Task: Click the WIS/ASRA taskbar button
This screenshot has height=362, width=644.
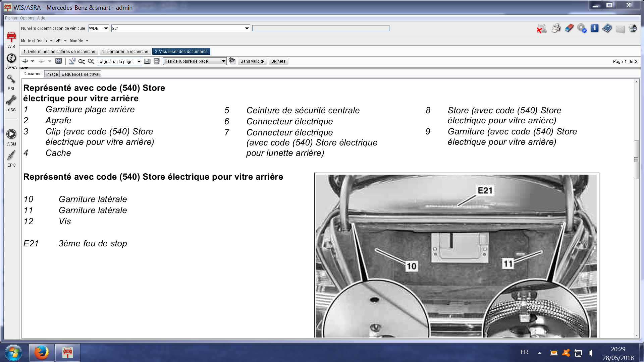Action: tap(68, 353)
